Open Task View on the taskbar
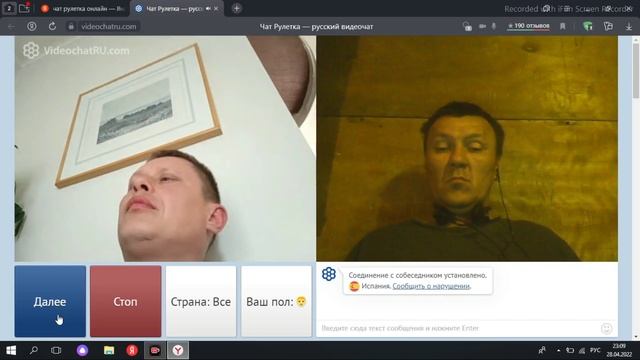Image resolution: width=640 pixels, height=360 pixels. pos(56,350)
